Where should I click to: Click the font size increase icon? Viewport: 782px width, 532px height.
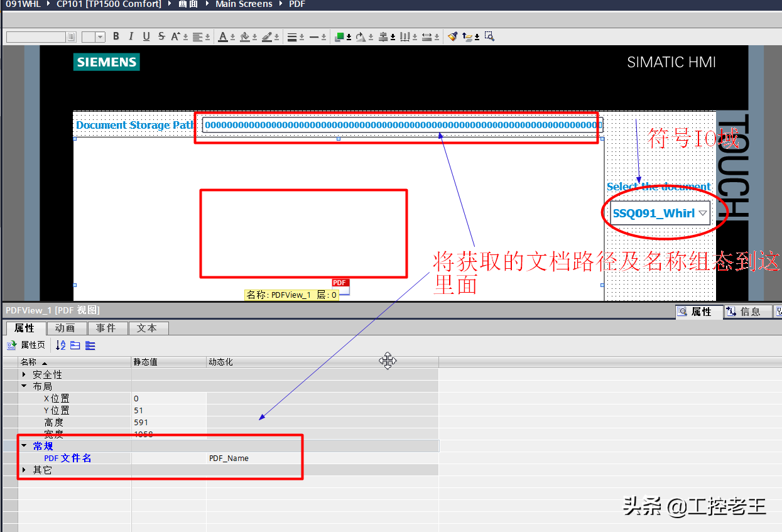[176, 36]
